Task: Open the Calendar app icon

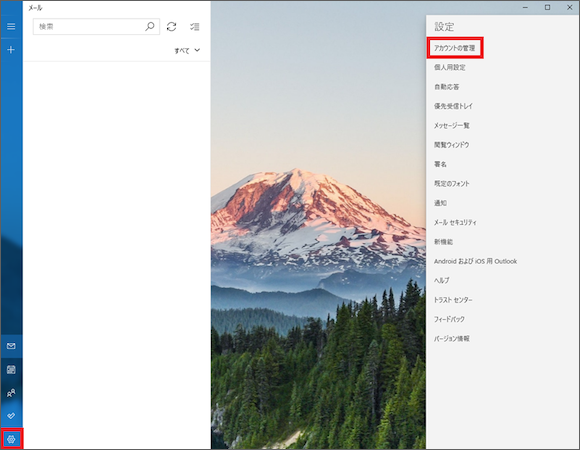Action: pos(11,369)
